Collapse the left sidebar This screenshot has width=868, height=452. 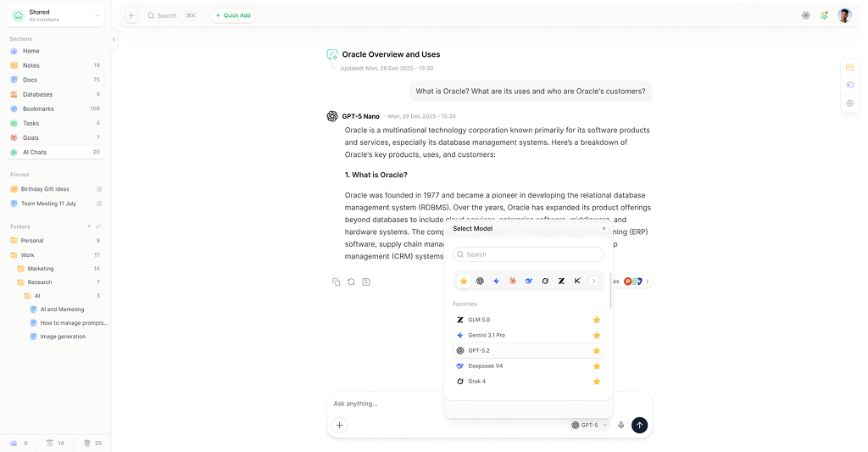point(114,39)
